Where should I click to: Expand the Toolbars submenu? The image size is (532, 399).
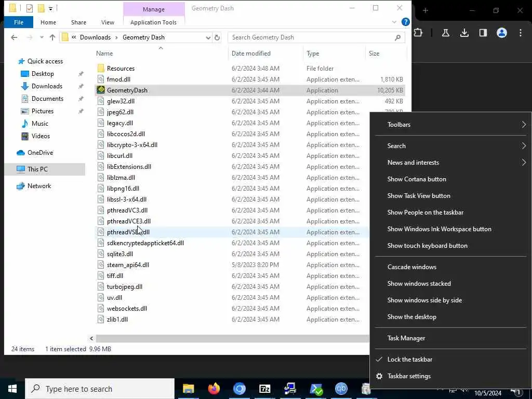pos(450,125)
